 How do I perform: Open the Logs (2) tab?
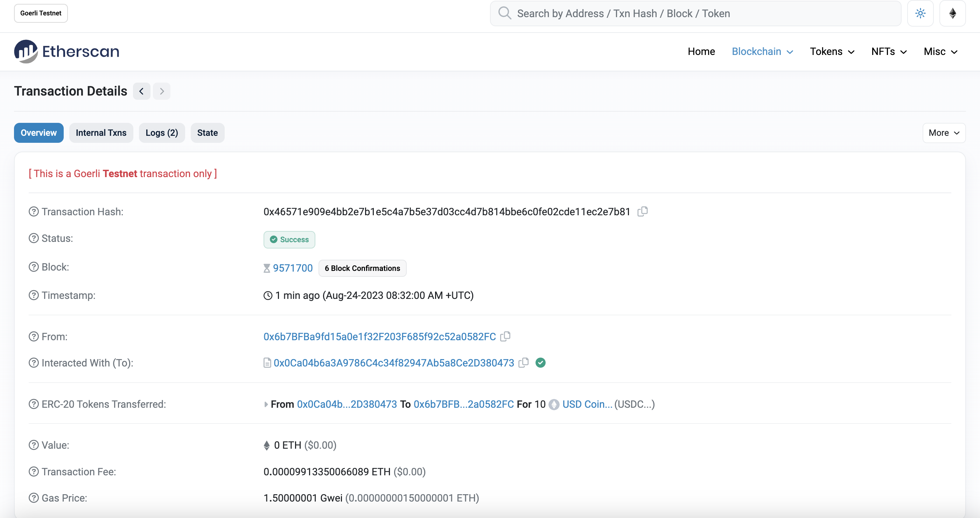(162, 133)
